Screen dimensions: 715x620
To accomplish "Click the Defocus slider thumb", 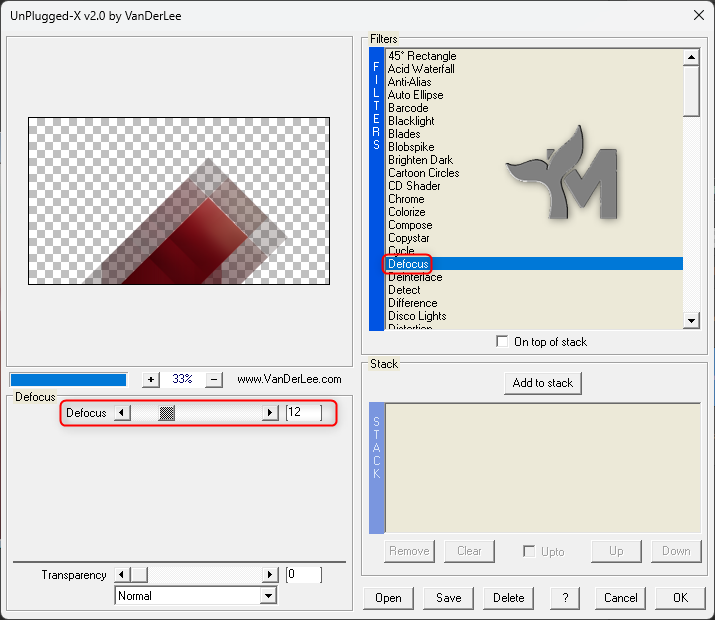I will tap(166, 413).
